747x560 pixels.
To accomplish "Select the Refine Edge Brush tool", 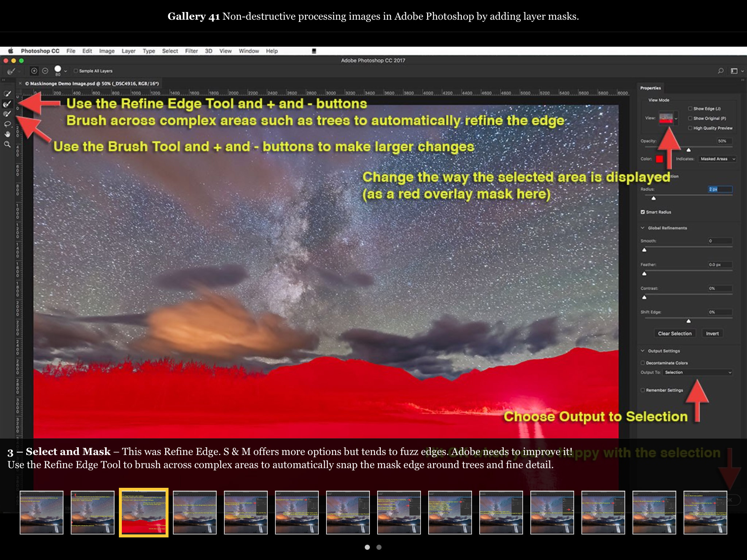I will click(x=7, y=104).
